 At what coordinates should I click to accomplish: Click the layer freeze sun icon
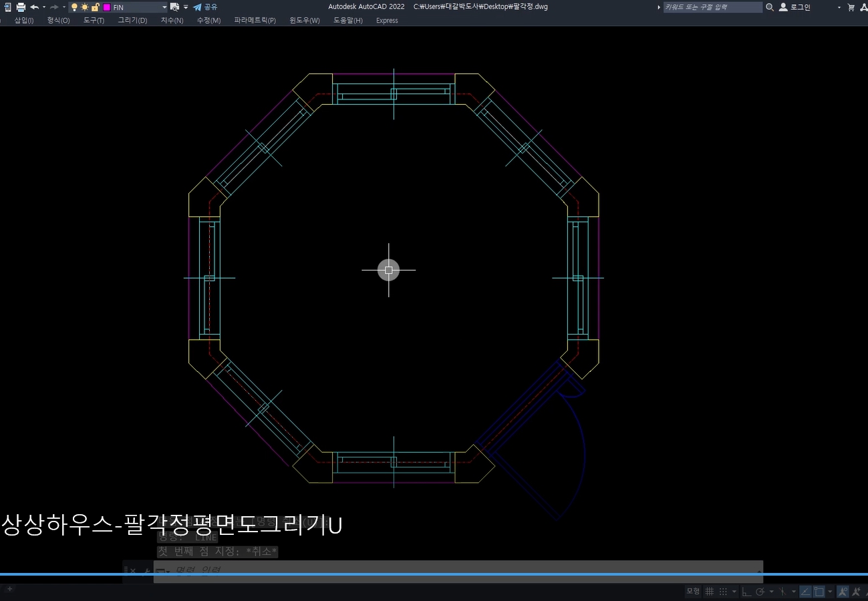tap(85, 7)
